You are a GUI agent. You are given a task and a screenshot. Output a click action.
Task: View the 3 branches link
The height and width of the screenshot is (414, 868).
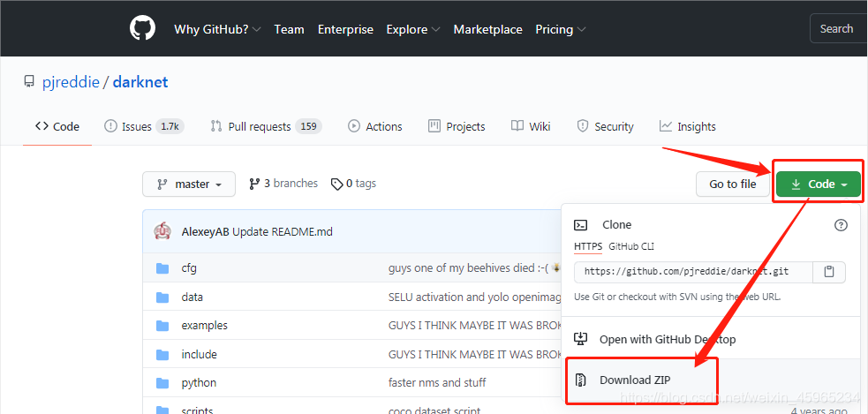click(x=283, y=184)
